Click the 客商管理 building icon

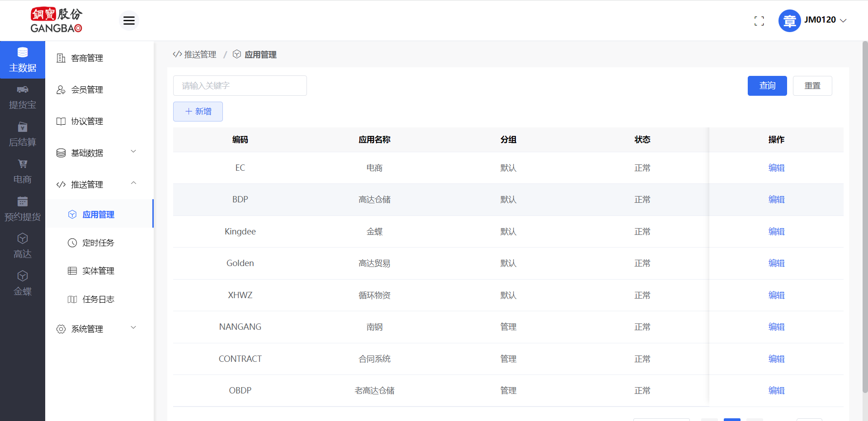pos(61,58)
